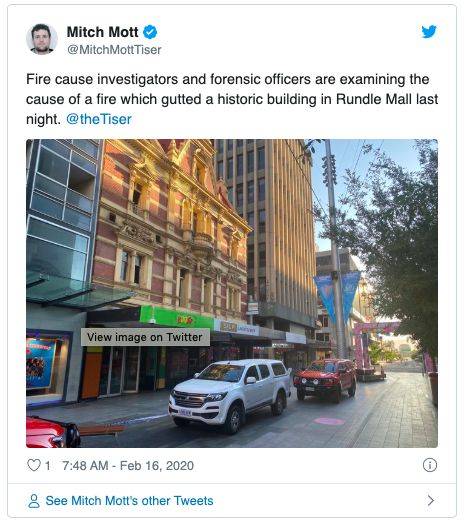
Task: See Mitch Mott's other Tweets
Action: 130,501
